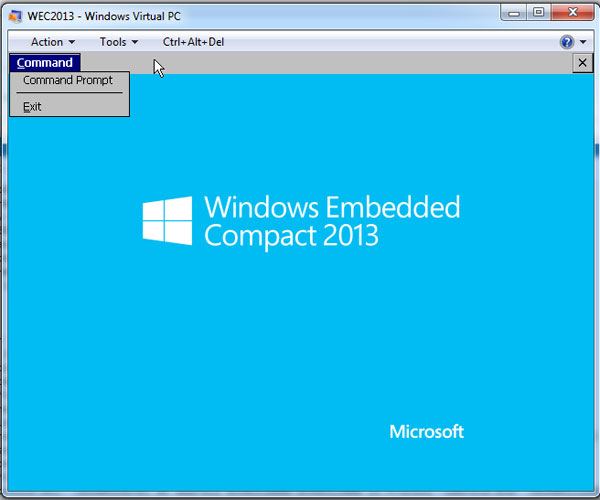Close the guest shell with the X button
Screen dimensions: 600x500
point(582,62)
